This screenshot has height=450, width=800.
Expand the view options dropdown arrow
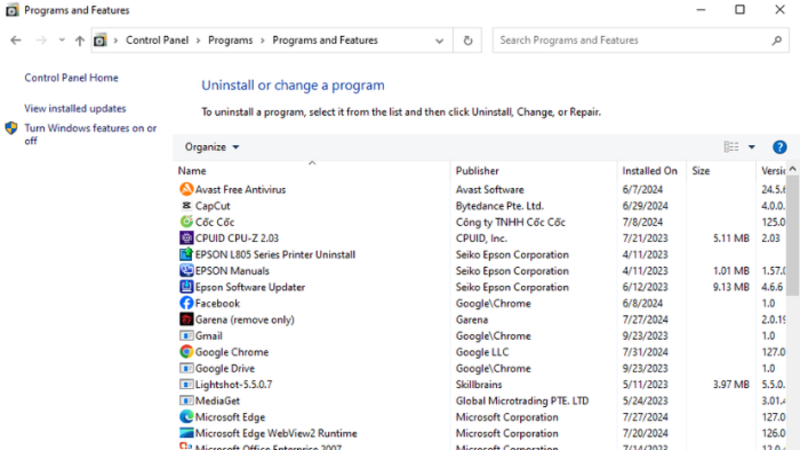[752, 147]
